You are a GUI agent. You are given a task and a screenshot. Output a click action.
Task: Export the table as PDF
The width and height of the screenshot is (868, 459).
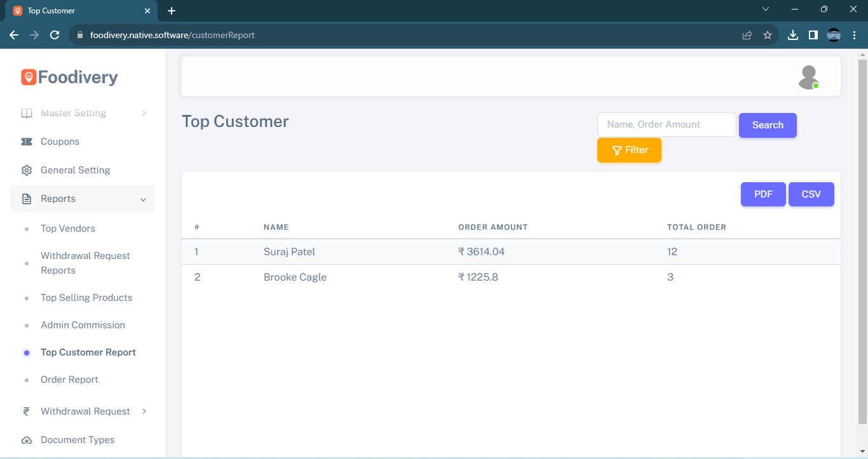[x=763, y=194]
